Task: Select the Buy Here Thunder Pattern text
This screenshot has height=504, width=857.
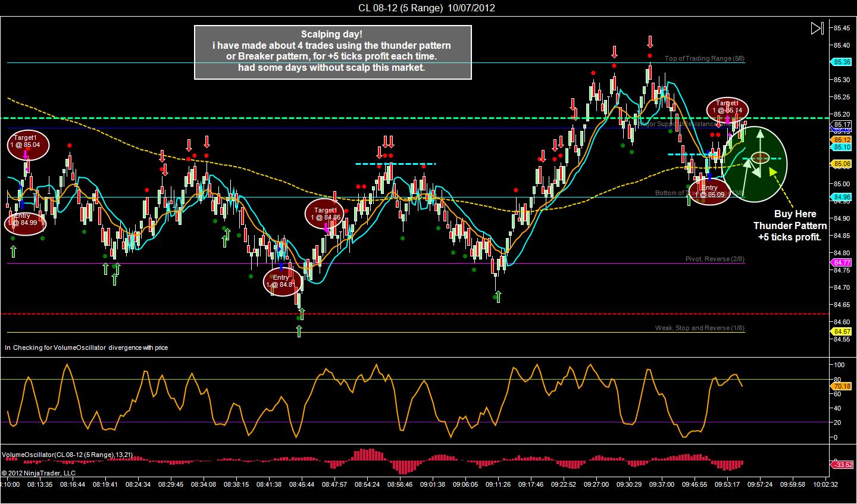Action: (790, 226)
